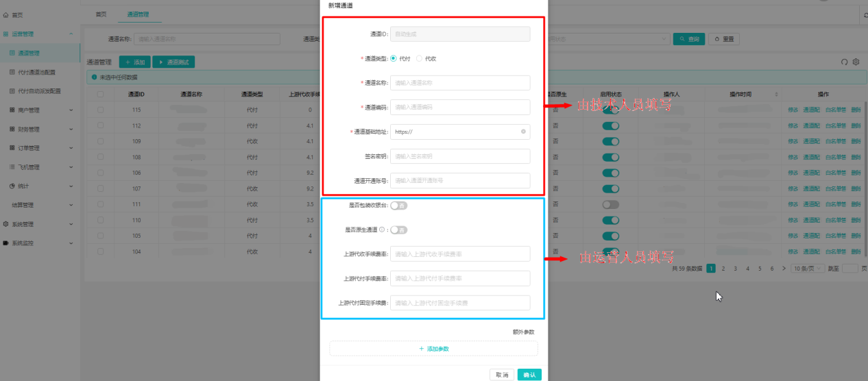
Task: Click the 通道名称 input in the dialog
Action: (460, 83)
